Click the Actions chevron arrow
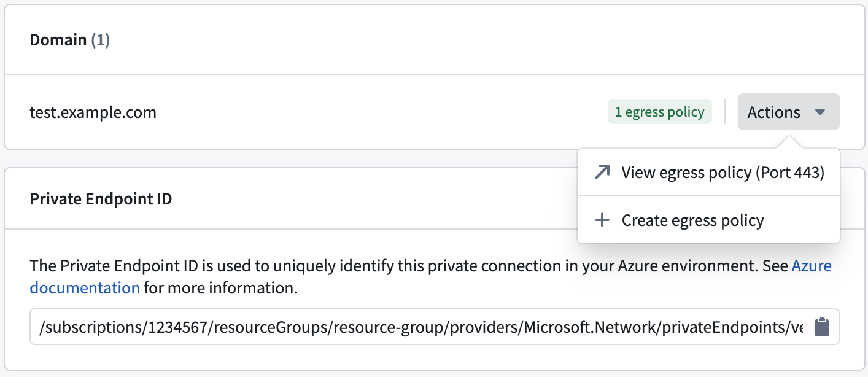Screen dimensions: 868x377 [821, 112]
